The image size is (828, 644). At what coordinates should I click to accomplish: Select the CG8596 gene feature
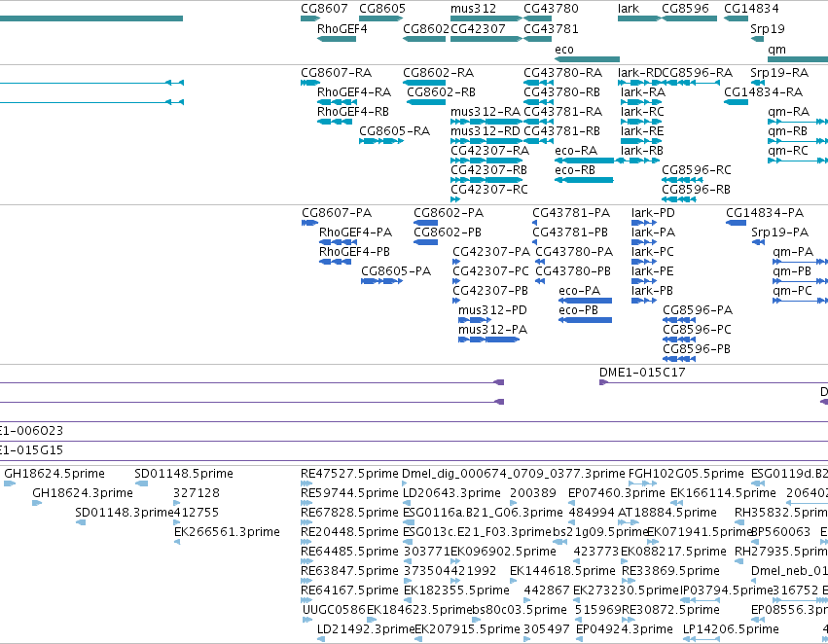click(689, 18)
